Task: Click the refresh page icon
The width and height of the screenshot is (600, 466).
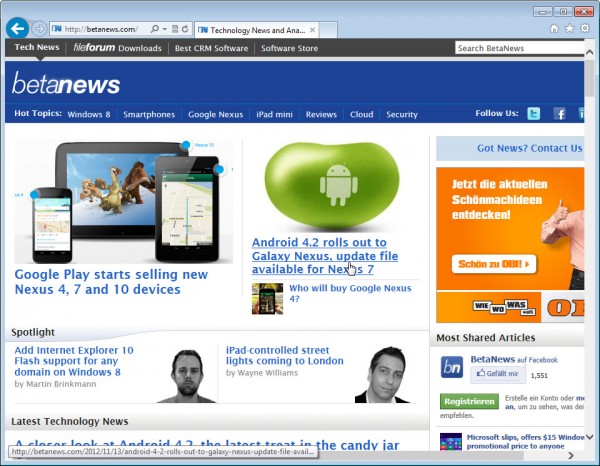Action: (x=185, y=29)
